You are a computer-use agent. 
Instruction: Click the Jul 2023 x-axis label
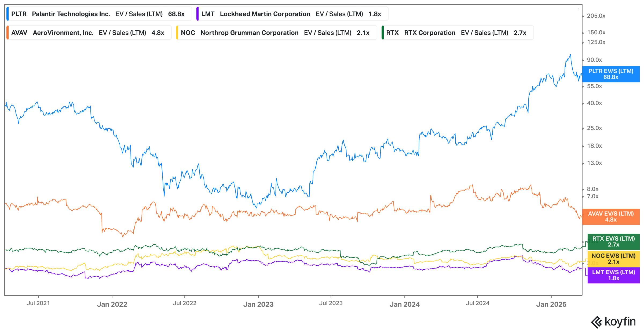tap(331, 303)
